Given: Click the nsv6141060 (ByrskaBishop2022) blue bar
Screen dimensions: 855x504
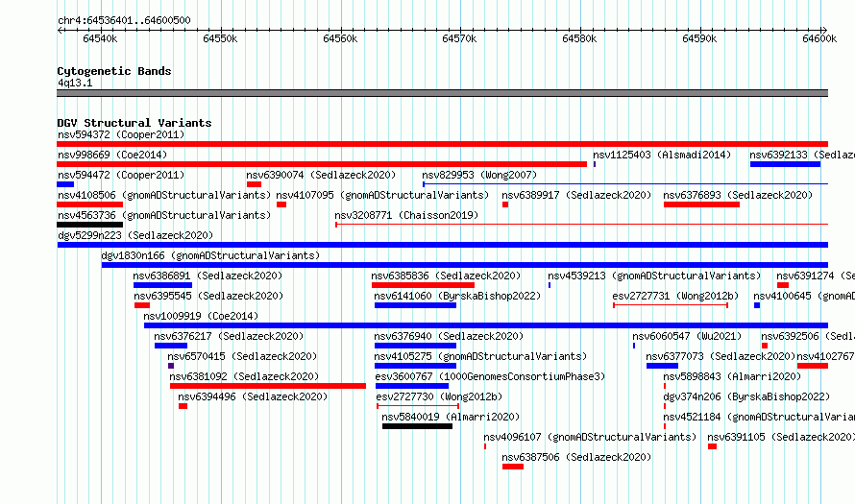Looking at the screenshot, I should click(x=416, y=305).
